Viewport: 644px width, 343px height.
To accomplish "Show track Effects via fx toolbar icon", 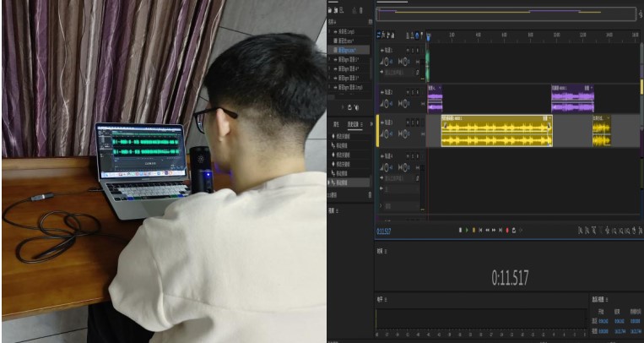I will [383, 35].
